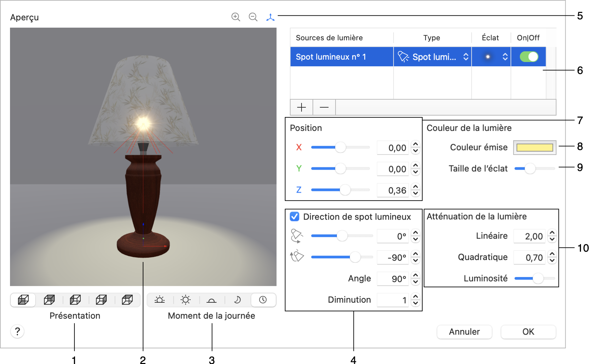Select cube view with shaded right face

click(x=101, y=300)
